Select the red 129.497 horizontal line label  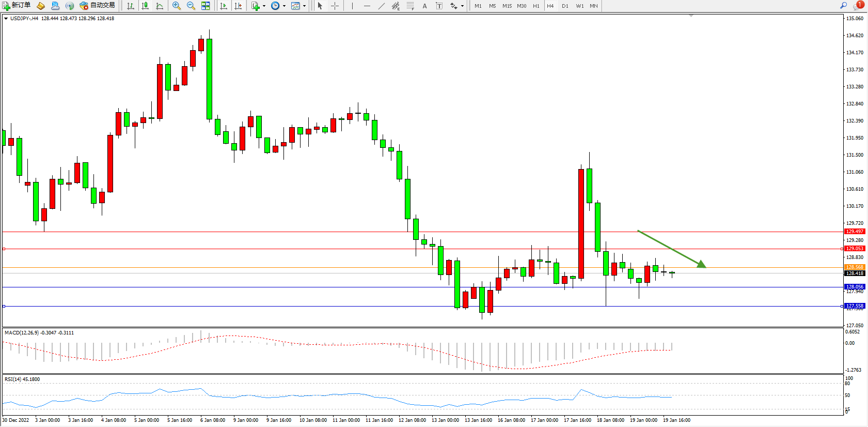coord(854,232)
